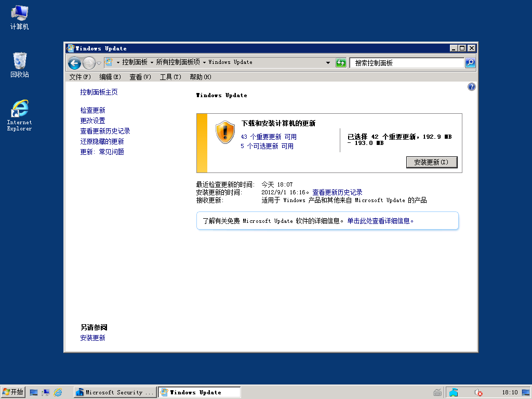
Task: Click the 开始 Start button
Action: point(13,392)
